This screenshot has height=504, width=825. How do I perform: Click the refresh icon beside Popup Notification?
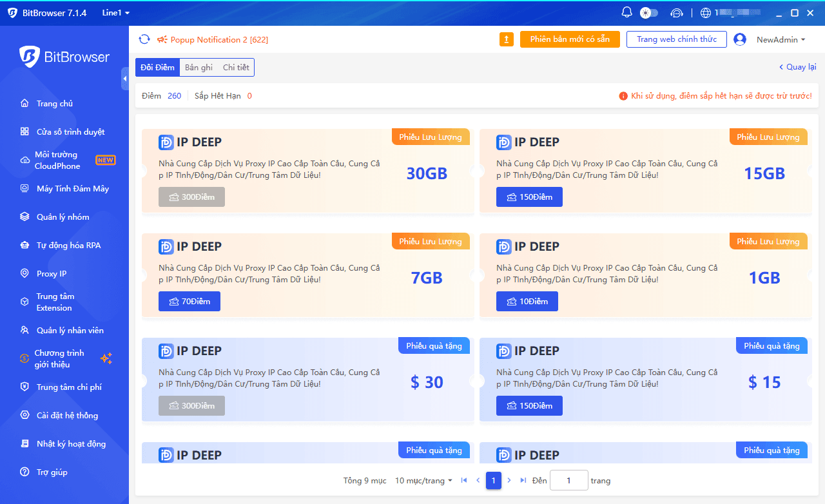click(x=144, y=39)
